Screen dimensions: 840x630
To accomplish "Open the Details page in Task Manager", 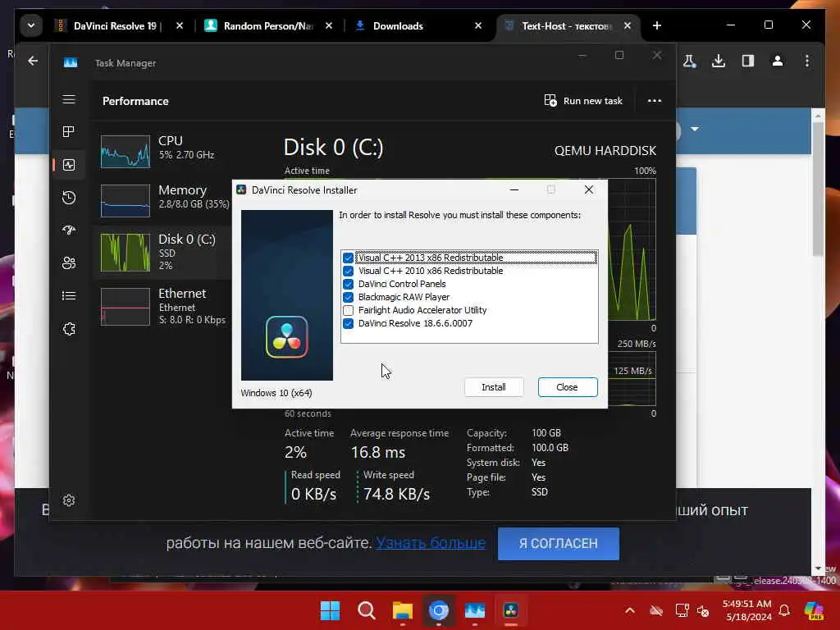I will 69,295.
